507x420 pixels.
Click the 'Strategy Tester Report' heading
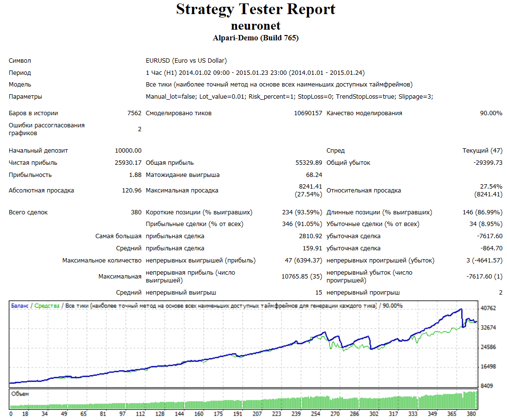(x=255, y=10)
